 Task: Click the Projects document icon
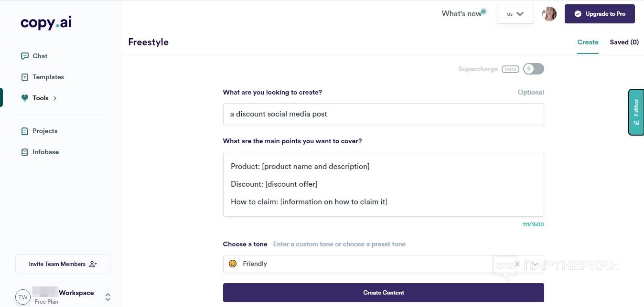[x=25, y=131]
